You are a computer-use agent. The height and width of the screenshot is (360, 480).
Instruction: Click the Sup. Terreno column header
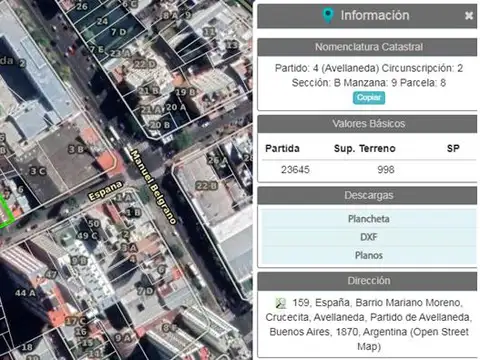pos(365,148)
